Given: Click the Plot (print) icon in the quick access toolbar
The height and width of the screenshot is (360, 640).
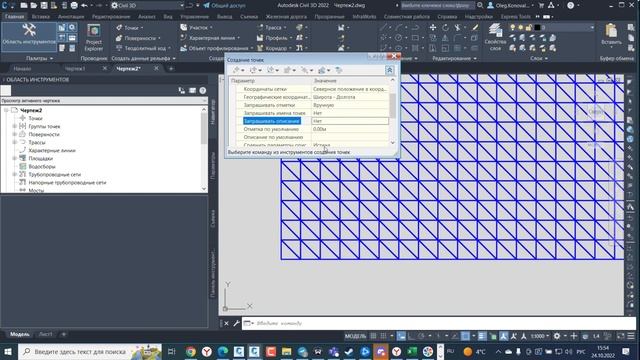Looking at the screenshot, I should point(74,6).
